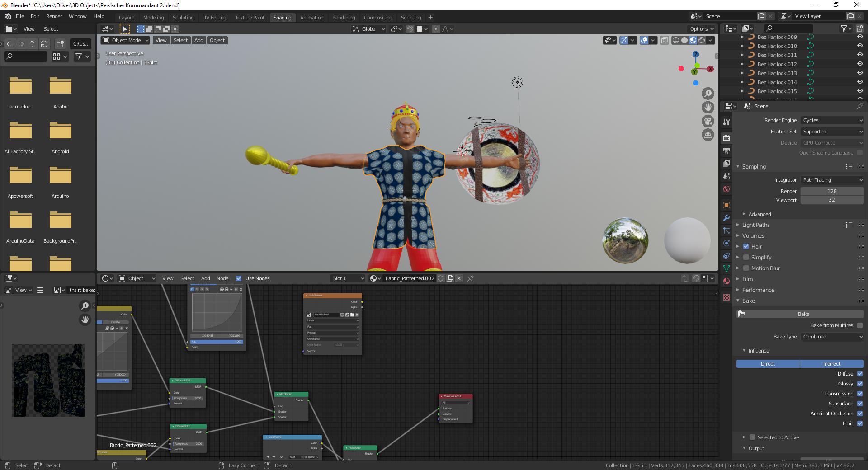Switch to the UV Editing workspace tab

(214, 18)
